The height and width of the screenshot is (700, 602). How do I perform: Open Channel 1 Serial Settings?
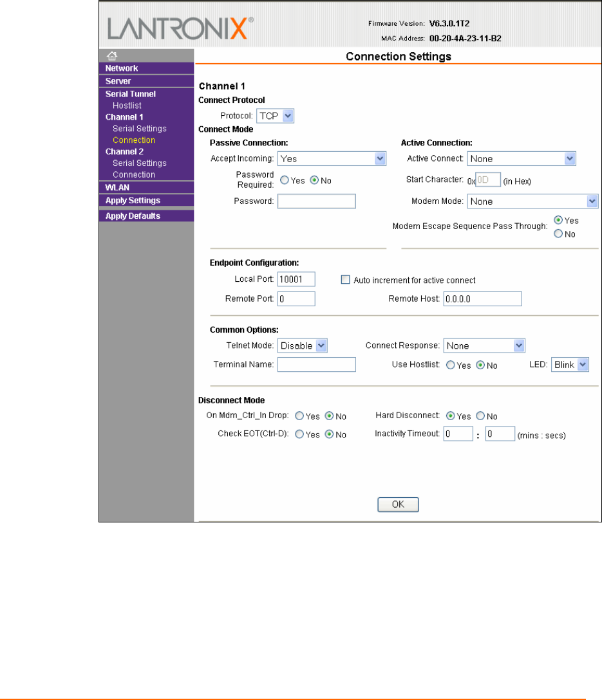[x=139, y=129]
